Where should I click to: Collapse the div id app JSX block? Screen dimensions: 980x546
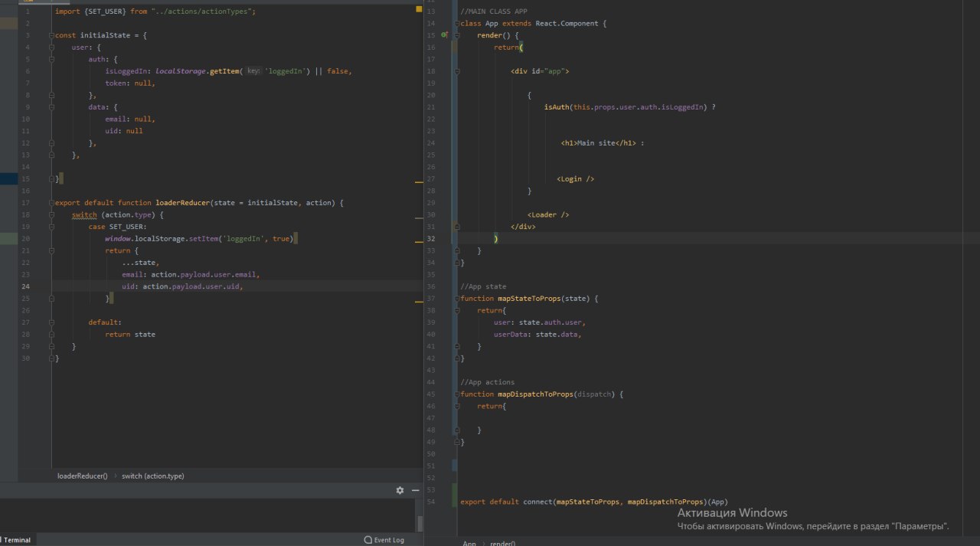(x=457, y=71)
